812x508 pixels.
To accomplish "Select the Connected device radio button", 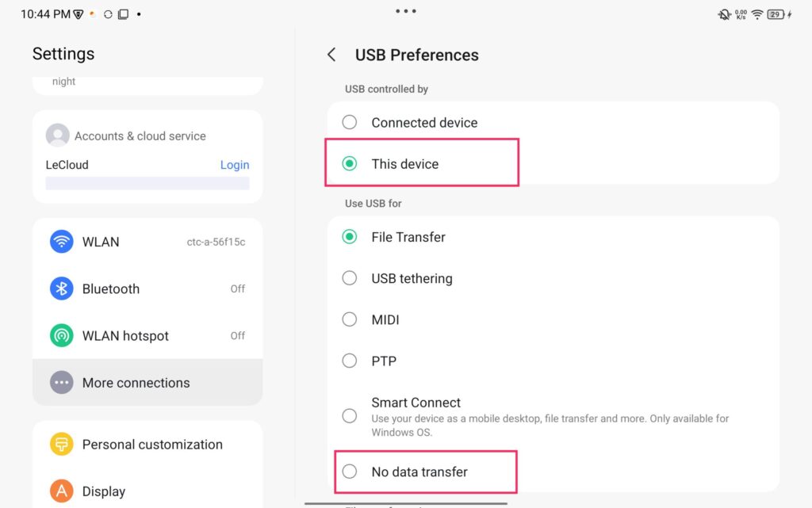I will click(350, 123).
